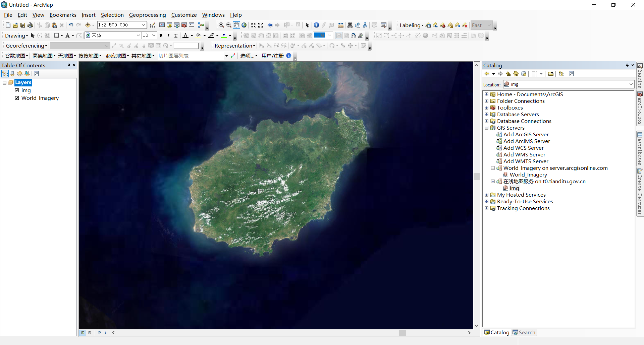Expand the Folder Connections node

[x=487, y=101]
